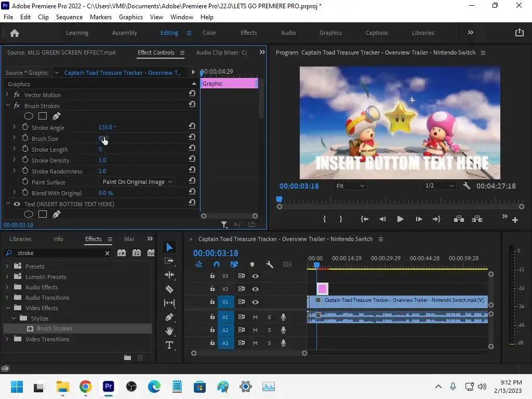Toggle animation stopwatch for Stroke Length
The image size is (532, 399).
point(25,149)
